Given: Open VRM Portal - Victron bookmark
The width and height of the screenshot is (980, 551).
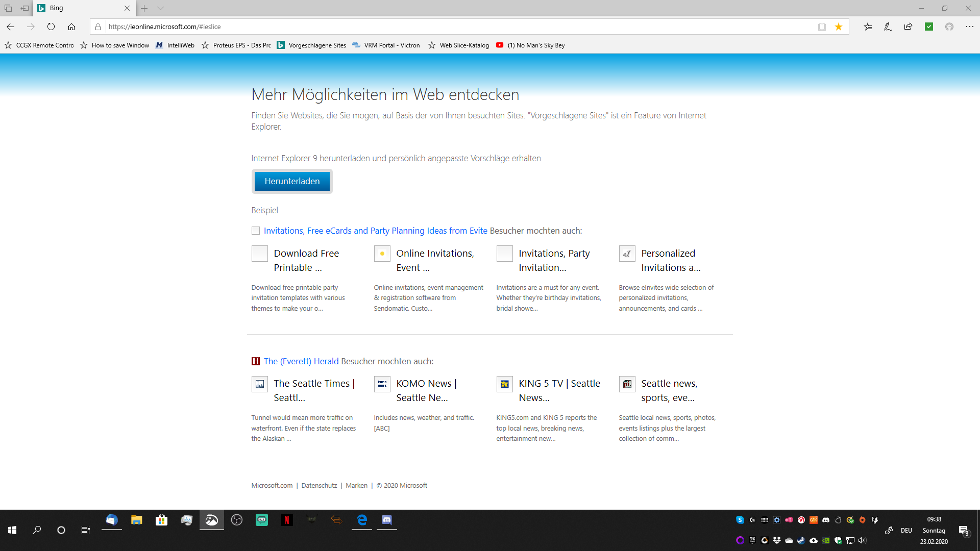Looking at the screenshot, I should [x=386, y=45].
